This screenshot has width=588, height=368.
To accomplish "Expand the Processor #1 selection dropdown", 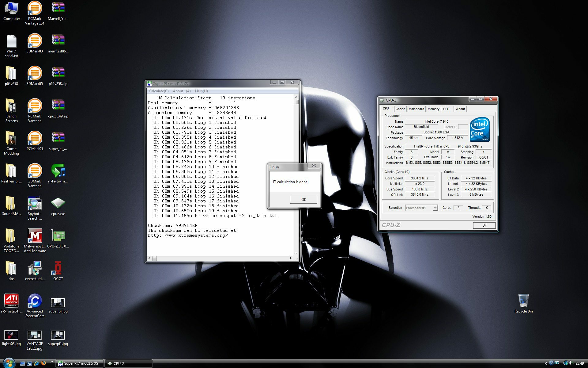I will pyautogui.click(x=435, y=208).
